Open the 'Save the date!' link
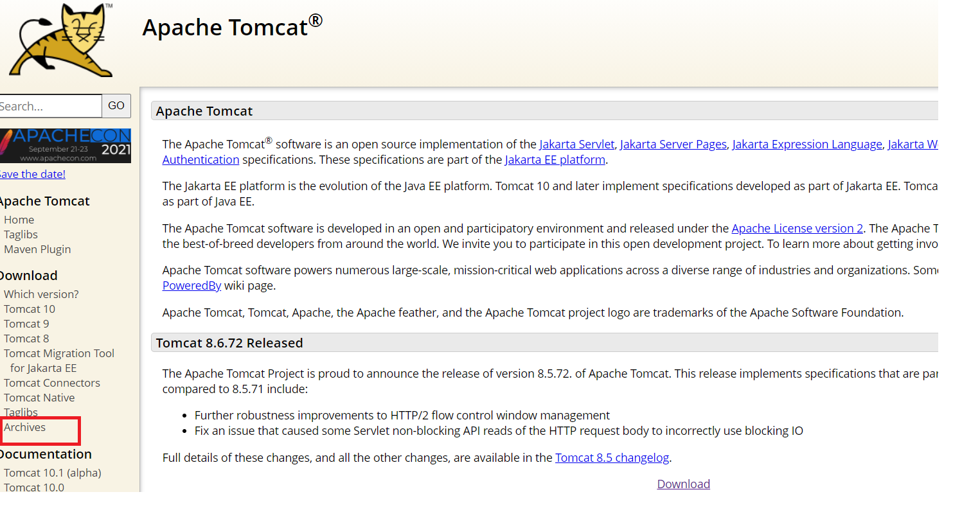The width and height of the screenshot is (980, 510). pos(32,173)
